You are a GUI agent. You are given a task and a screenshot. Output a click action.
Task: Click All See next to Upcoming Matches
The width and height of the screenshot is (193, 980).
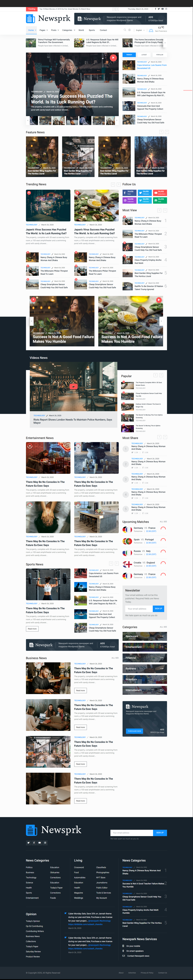pyautogui.click(x=163, y=522)
